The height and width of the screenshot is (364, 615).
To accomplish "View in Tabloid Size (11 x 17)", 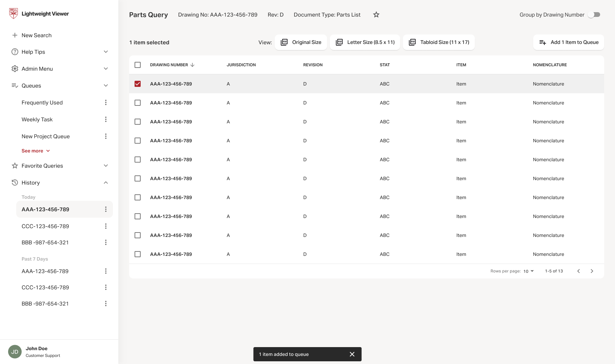I will coord(439,42).
